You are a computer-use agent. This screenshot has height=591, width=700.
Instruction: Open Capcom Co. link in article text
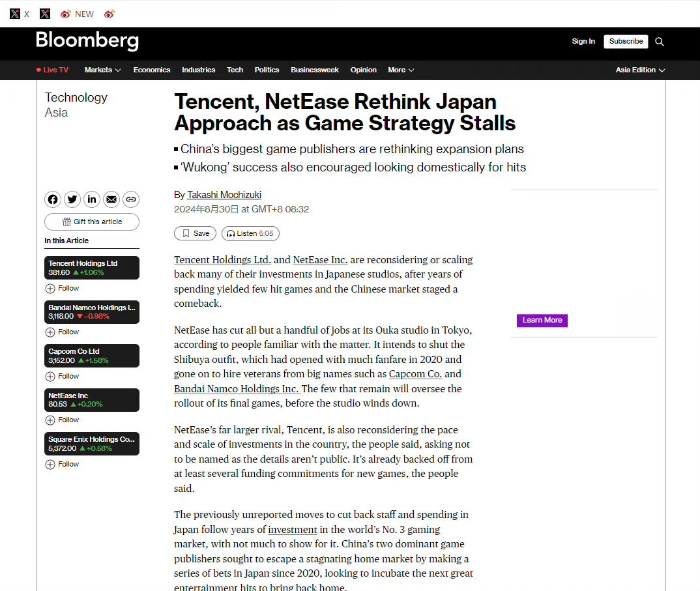pos(415,374)
